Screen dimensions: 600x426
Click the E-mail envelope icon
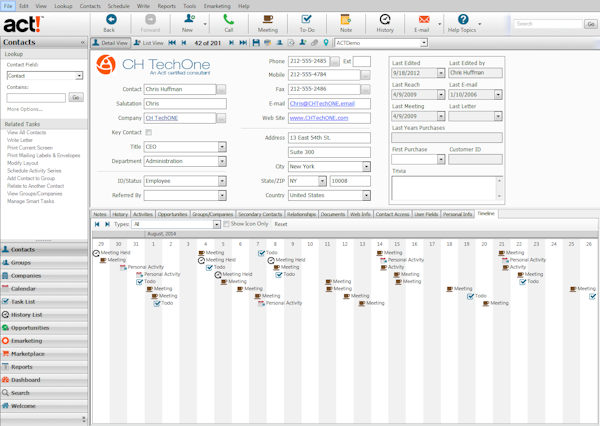423,21
